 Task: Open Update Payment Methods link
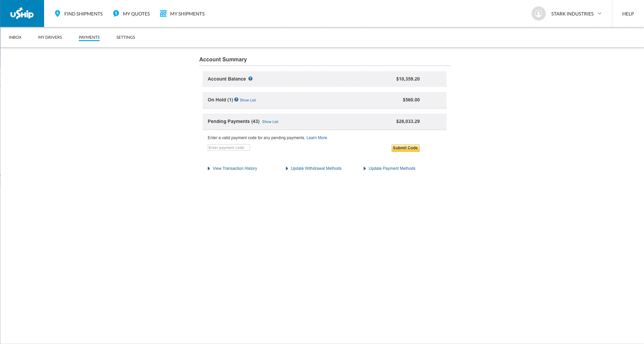pos(392,168)
